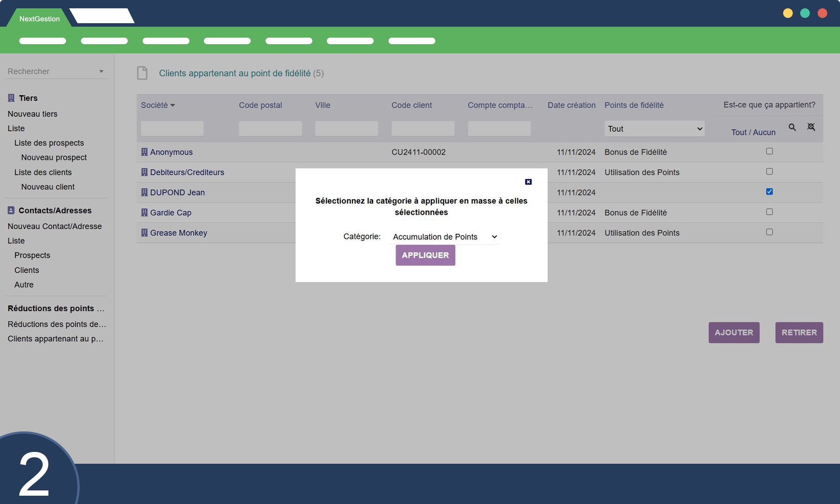Open Liste des clients menu entry

[43, 172]
